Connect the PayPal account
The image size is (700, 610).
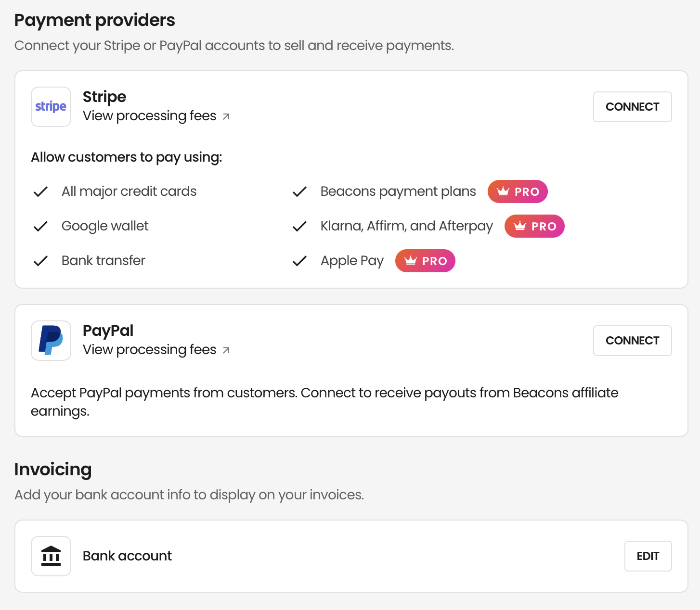(x=633, y=341)
